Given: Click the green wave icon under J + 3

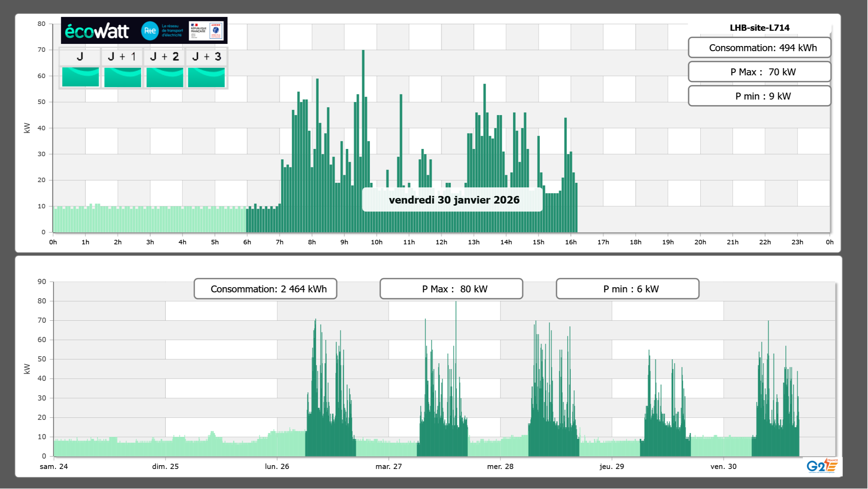Looking at the screenshot, I should pos(206,77).
